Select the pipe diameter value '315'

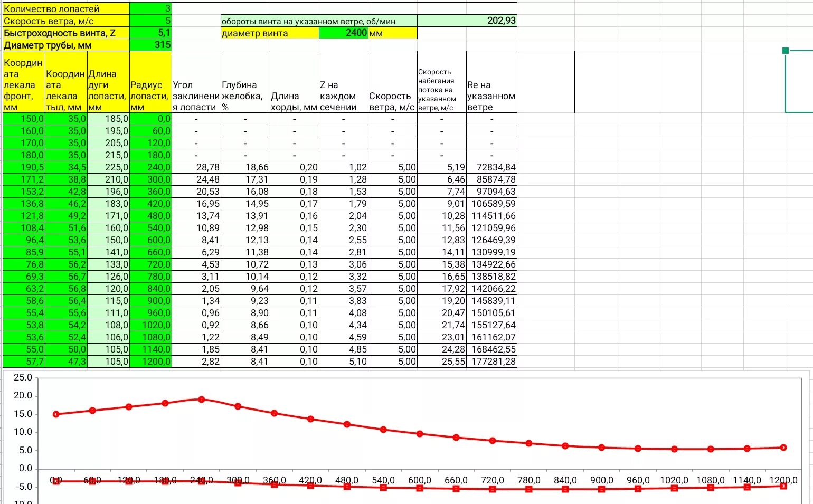[x=150, y=45]
